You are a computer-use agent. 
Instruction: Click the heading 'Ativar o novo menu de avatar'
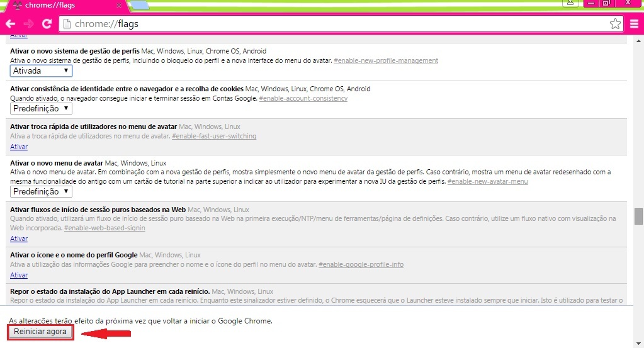[57, 163]
